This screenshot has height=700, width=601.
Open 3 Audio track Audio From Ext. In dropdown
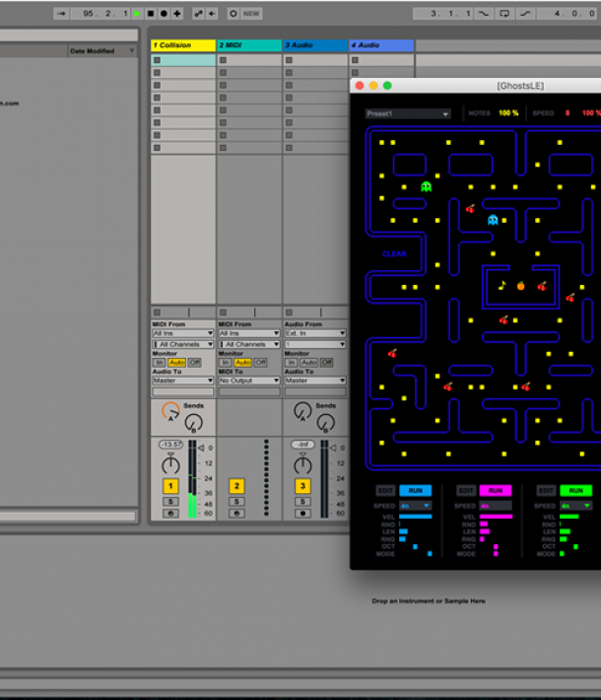coord(315,333)
